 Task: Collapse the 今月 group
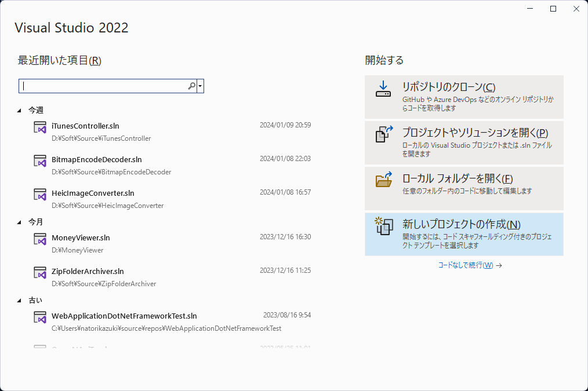[x=20, y=222]
